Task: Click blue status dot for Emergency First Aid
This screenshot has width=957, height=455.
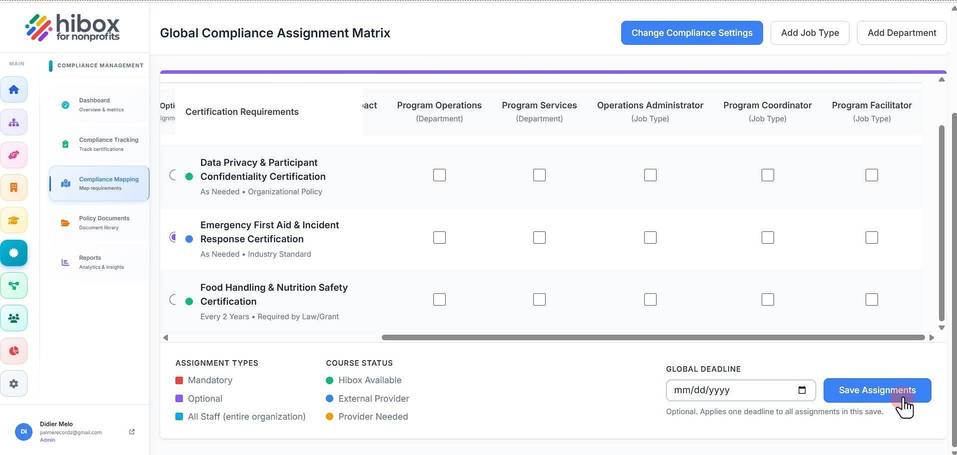Action: click(189, 239)
